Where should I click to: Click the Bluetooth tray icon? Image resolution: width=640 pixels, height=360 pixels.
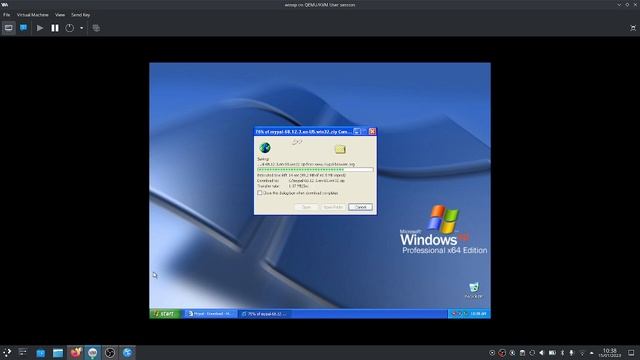562,353
